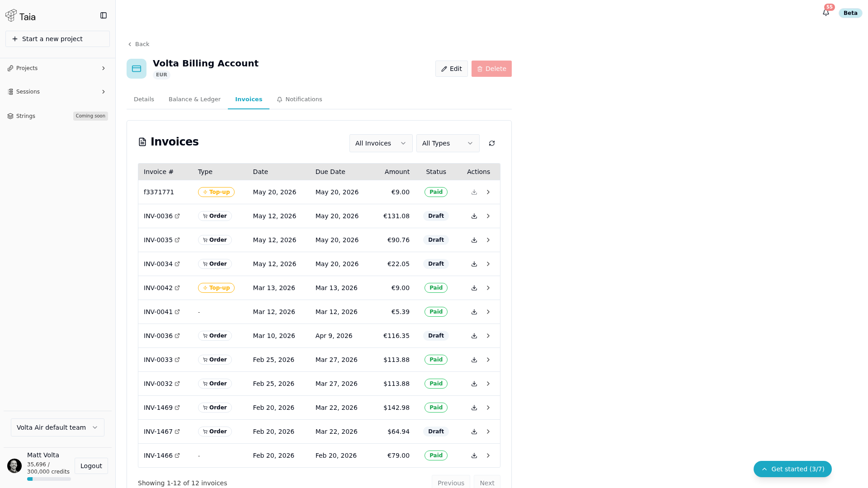The image size is (868, 488).
Task: Start a new project
Action: (57, 39)
